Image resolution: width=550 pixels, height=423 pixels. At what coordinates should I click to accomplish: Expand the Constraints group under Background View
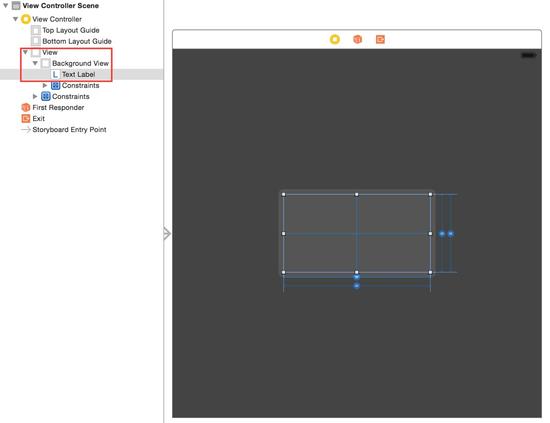45,85
